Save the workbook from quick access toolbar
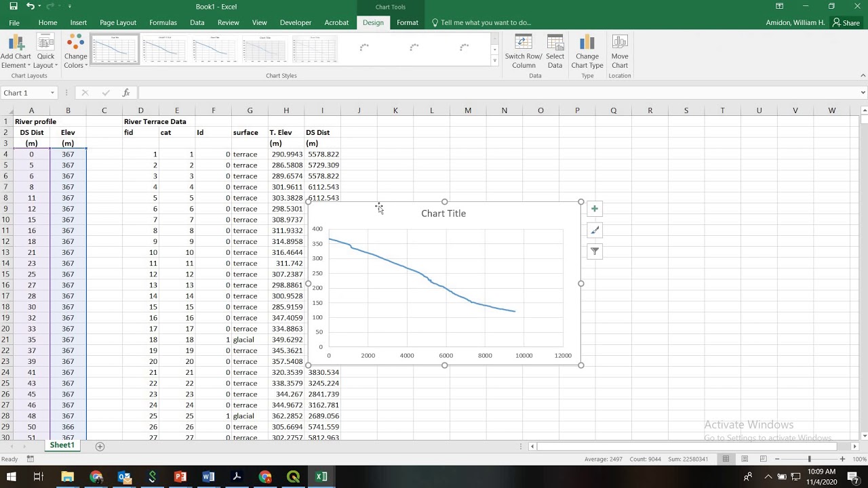 click(x=12, y=6)
